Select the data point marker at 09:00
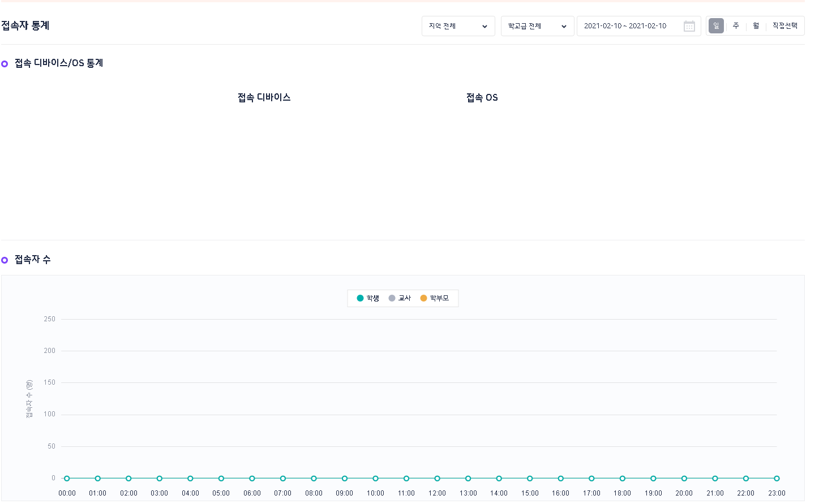Image resolution: width=819 pixels, height=504 pixels. pyautogui.click(x=345, y=479)
